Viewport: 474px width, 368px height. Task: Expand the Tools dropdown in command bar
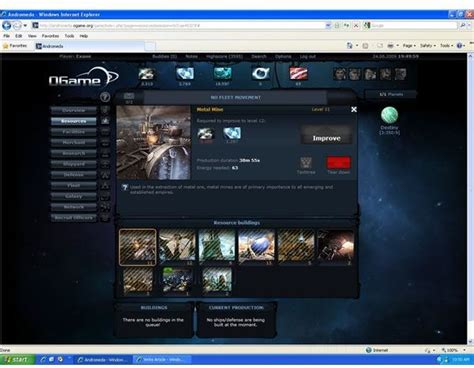[447, 46]
